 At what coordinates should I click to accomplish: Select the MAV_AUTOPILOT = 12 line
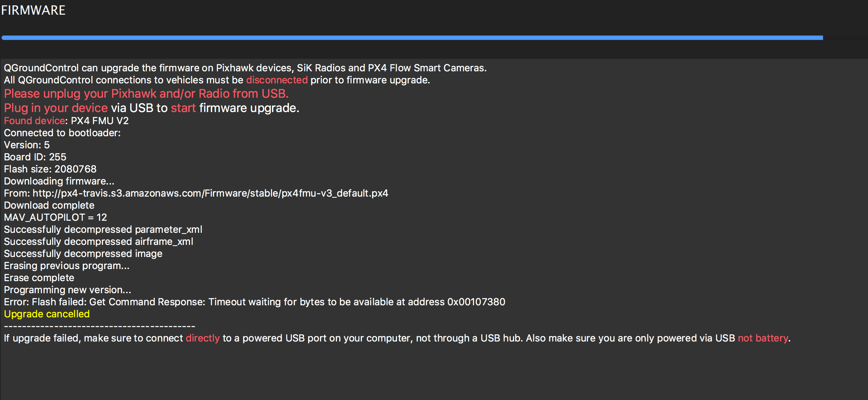(55, 217)
